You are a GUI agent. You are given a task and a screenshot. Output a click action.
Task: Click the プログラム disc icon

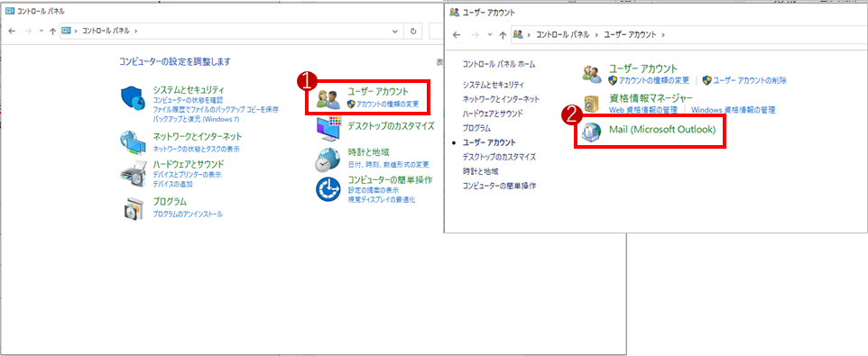coord(134,209)
